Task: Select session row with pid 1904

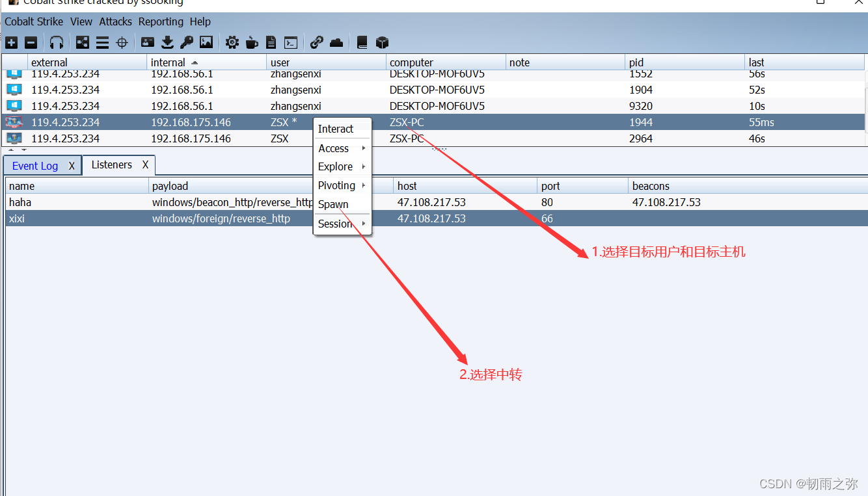Action: (433, 89)
